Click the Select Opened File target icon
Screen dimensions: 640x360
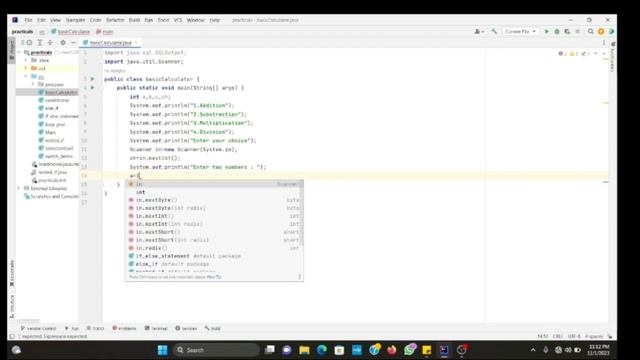(29, 42)
